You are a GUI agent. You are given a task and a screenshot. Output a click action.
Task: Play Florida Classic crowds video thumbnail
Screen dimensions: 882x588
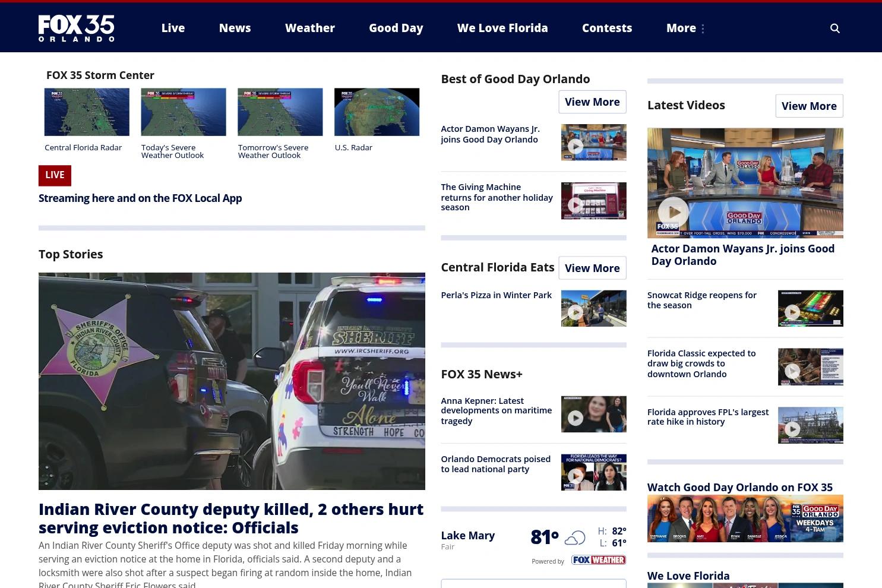(x=810, y=367)
